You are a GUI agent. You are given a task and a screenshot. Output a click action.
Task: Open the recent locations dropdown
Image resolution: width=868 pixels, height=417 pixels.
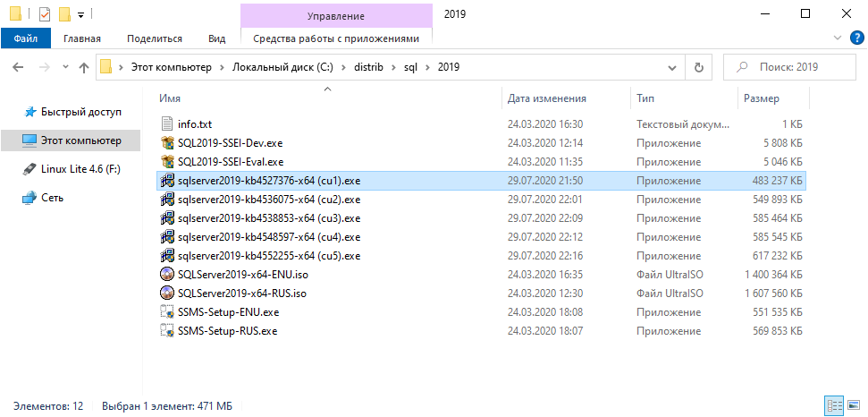click(x=65, y=68)
